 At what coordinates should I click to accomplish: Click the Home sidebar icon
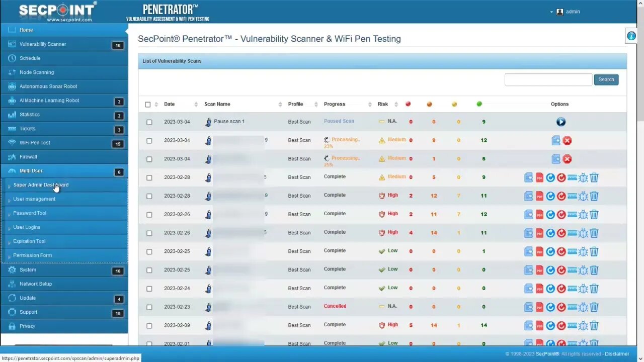click(x=12, y=30)
